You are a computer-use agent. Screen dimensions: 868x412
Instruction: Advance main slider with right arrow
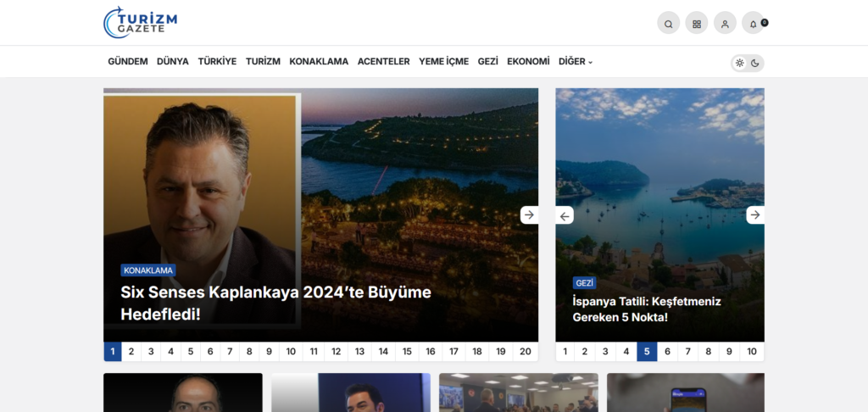[529, 215]
